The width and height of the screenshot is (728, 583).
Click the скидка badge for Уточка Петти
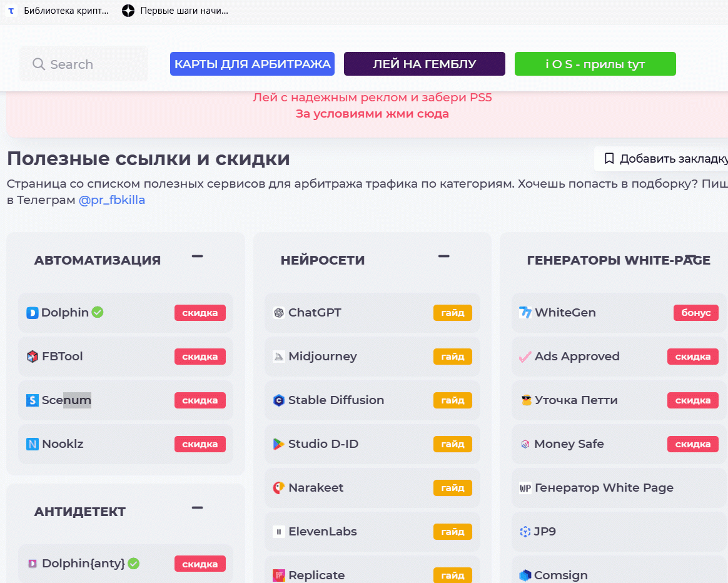pyautogui.click(x=693, y=400)
